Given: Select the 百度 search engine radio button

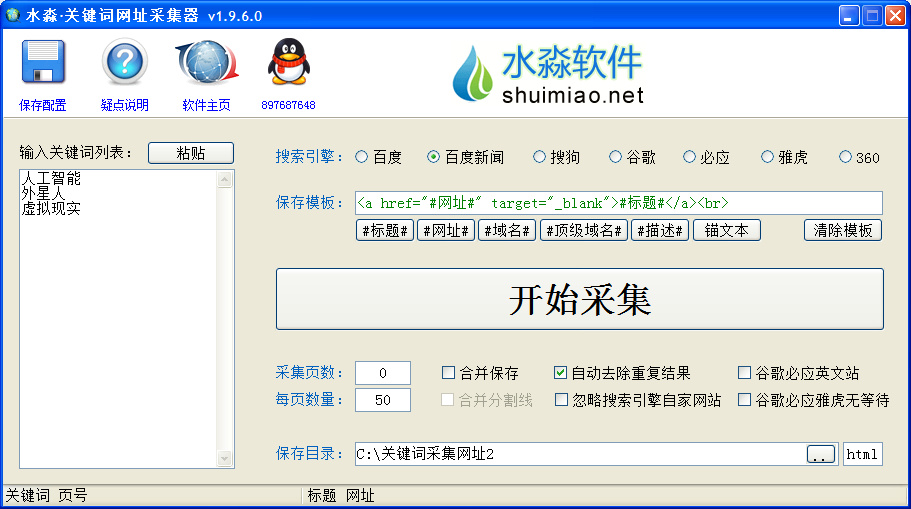Looking at the screenshot, I should pyautogui.click(x=361, y=157).
